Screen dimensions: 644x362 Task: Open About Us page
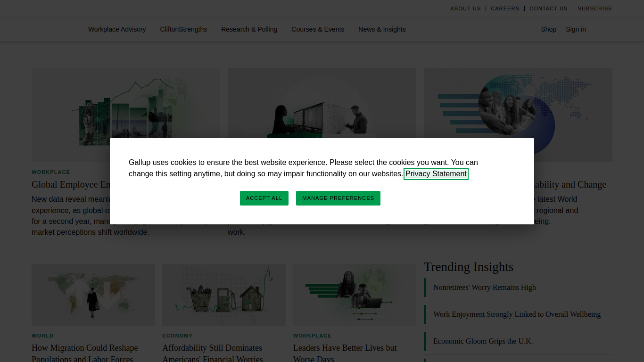pos(465,8)
